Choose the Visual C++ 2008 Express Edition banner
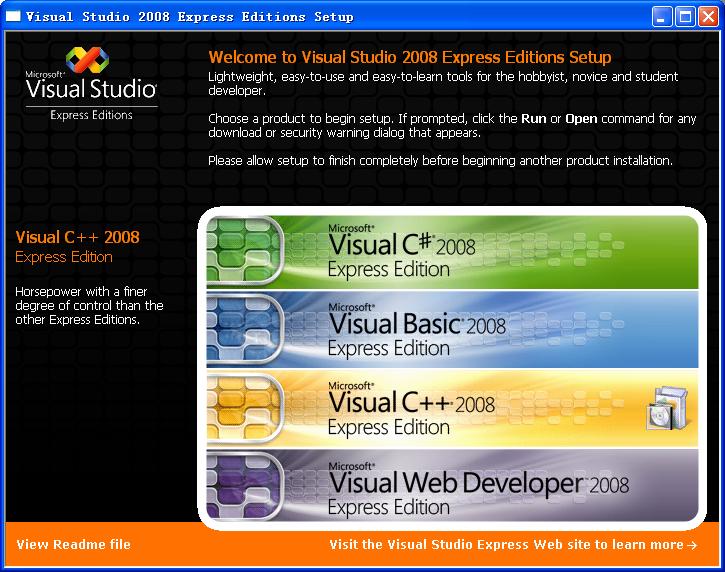Viewport: 725px width, 572px height. (452, 408)
